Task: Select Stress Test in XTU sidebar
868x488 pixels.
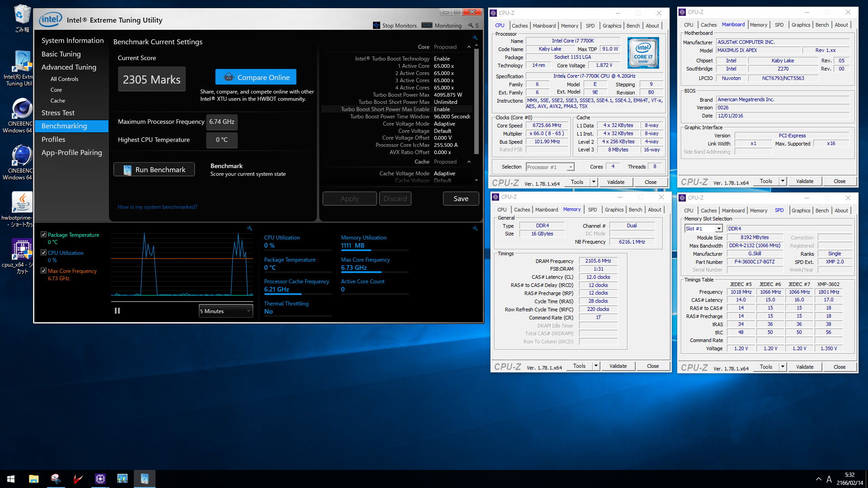Action: click(58, 113)
